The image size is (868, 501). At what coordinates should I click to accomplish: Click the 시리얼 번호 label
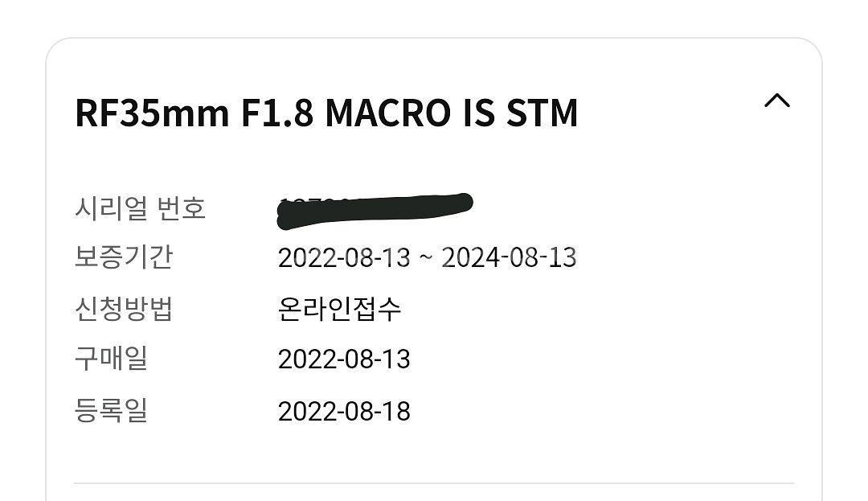(141, 208)
